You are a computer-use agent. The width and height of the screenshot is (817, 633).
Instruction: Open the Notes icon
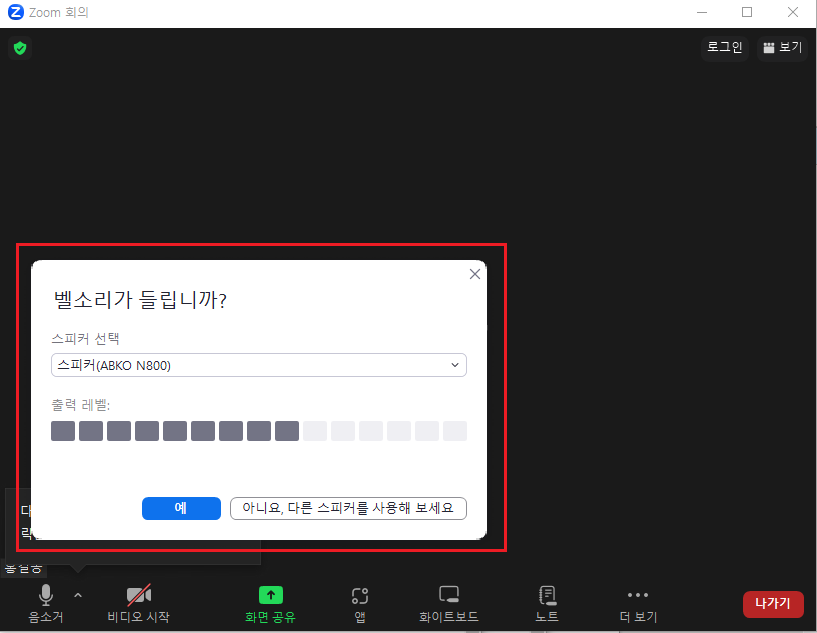coord(547,596)
